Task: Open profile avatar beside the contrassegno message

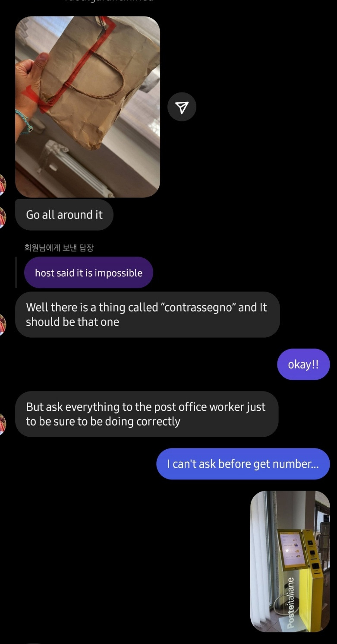Action: (3, 325)
